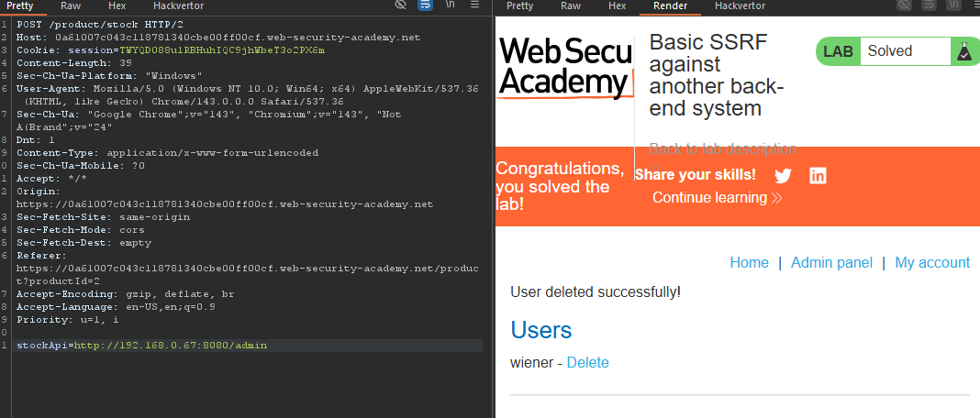Click the Content-Length: 39 header
The width and height of the screenshot is (980, 418).
click(73, 62)
